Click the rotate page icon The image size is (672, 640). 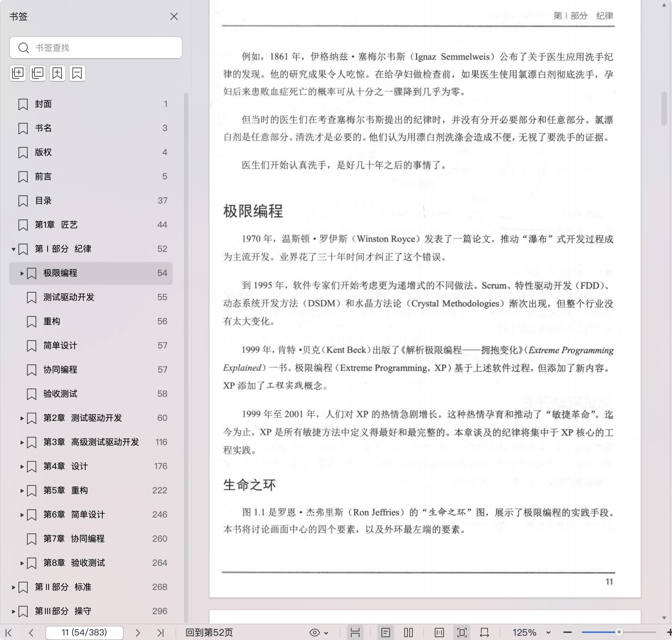pos(484,633)
